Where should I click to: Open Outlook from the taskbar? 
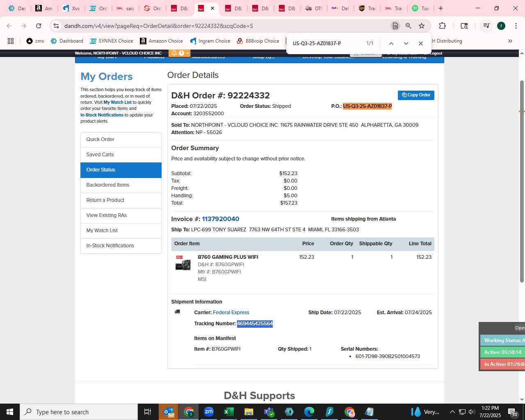[169, 412]
